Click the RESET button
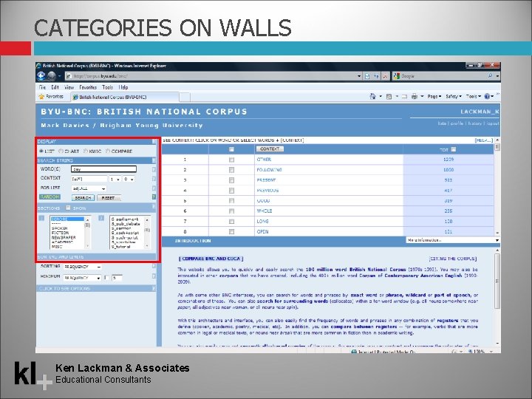Image resolution: width=532 pixels, height=399 pixels. coord(109,197)
